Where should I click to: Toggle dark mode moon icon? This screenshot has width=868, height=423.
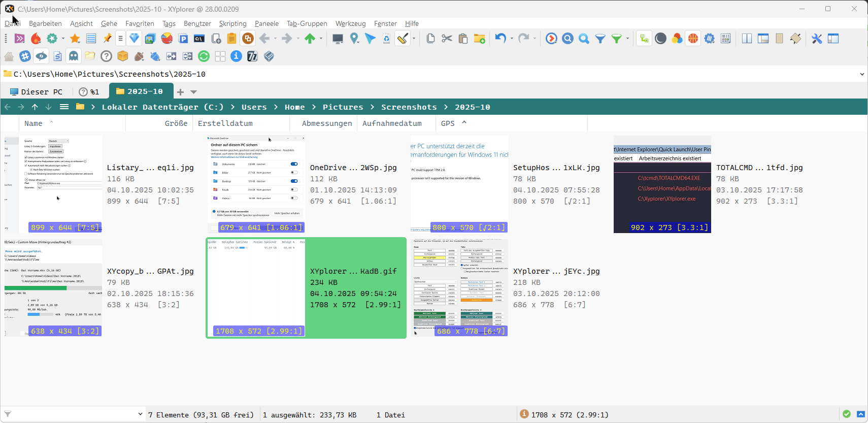tap(660, 39)
